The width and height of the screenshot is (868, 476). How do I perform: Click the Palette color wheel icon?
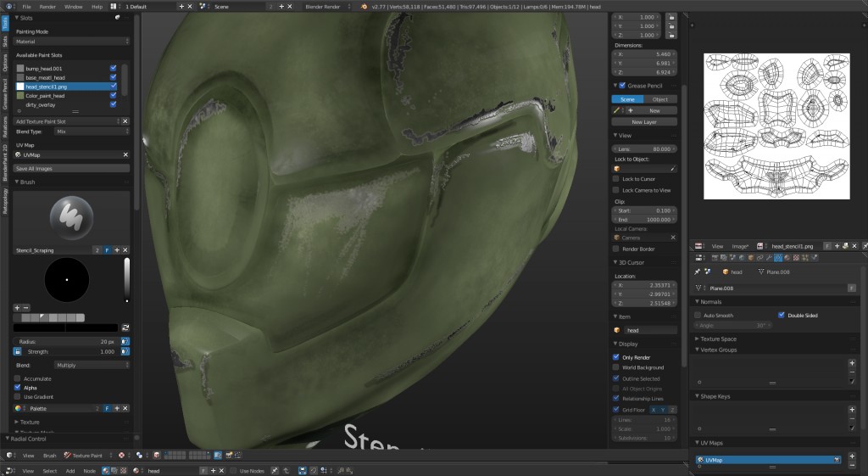tap(19, 408)
